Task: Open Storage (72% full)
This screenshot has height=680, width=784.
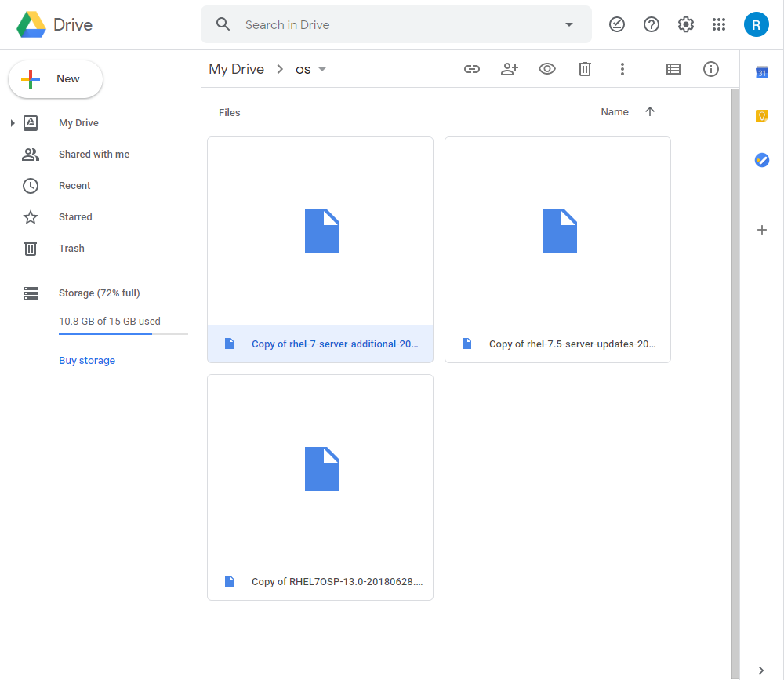Action: coord(99,293)
